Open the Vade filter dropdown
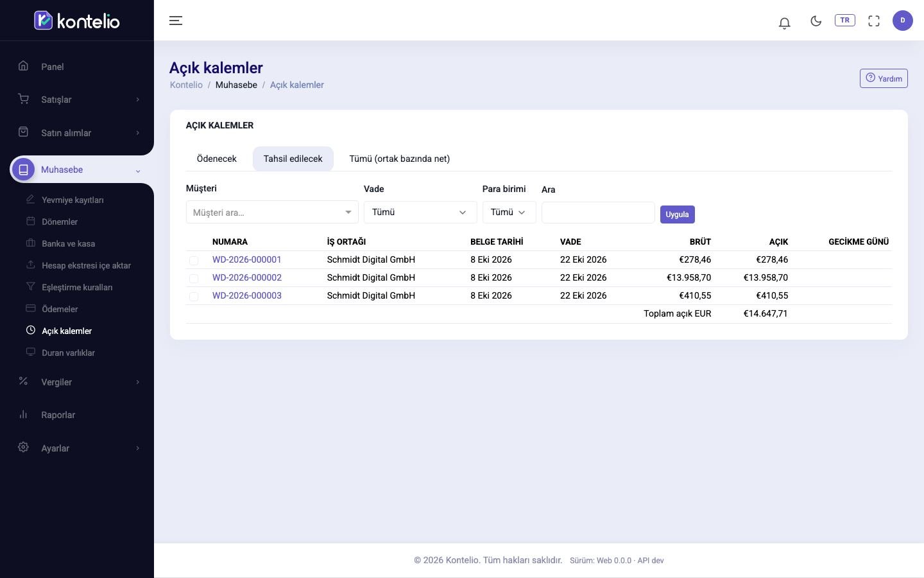The width and height of the screenshot is (924, 578). [420, 212]
